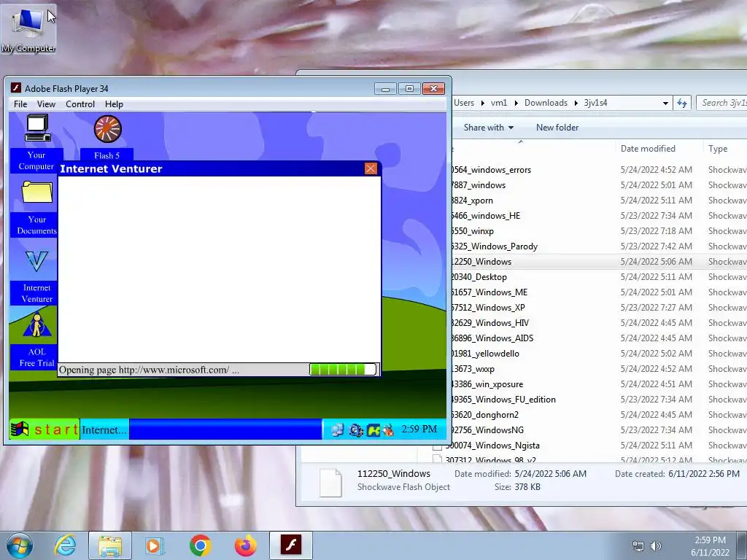
Task: Click the page loading progress bar
Action: [343, 370]
